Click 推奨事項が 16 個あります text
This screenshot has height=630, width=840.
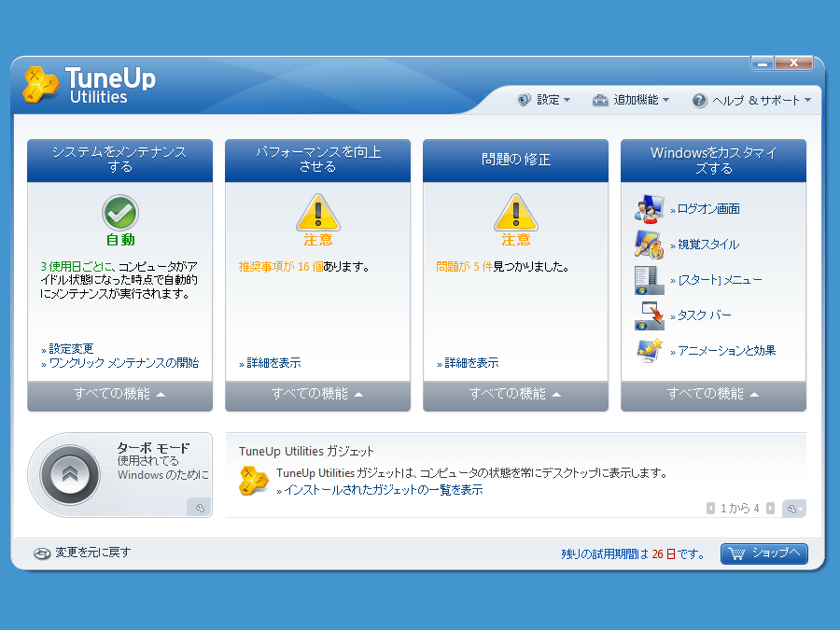point(304,267)
